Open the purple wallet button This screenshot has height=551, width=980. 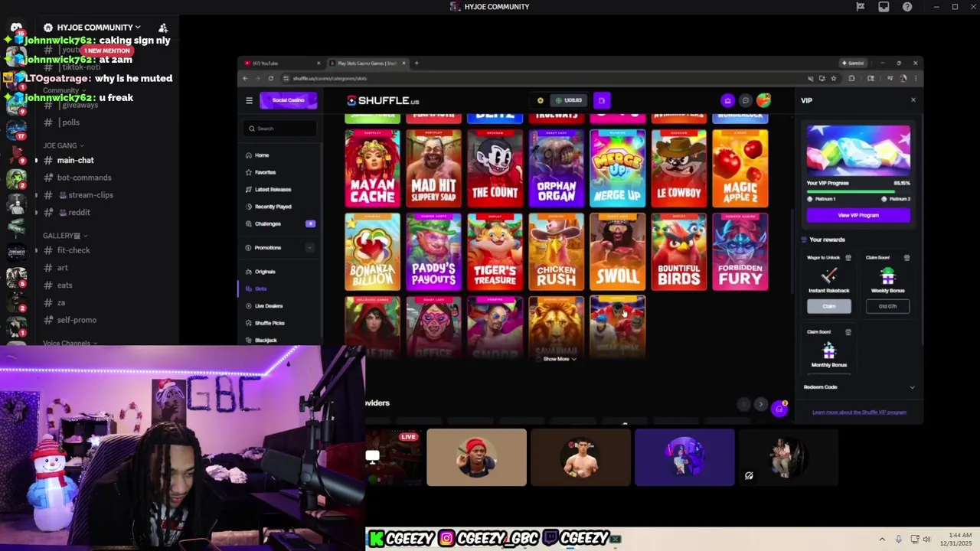[x=602, y=100]
